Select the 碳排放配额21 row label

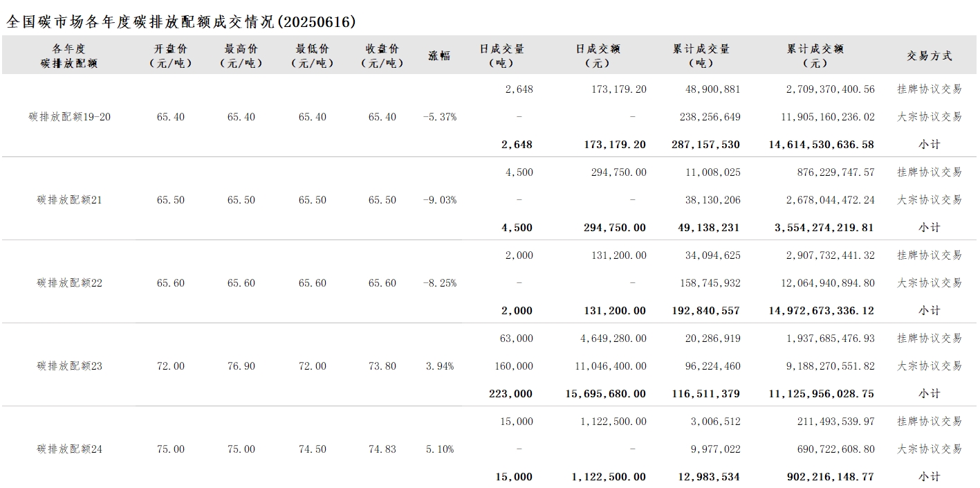point(70,200)
